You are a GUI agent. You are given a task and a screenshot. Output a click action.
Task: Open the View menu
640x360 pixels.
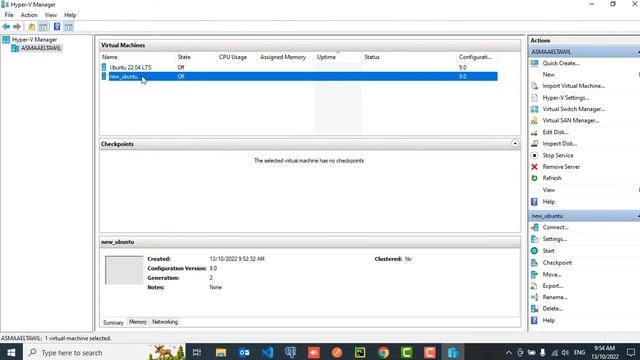tap(51, 15)
